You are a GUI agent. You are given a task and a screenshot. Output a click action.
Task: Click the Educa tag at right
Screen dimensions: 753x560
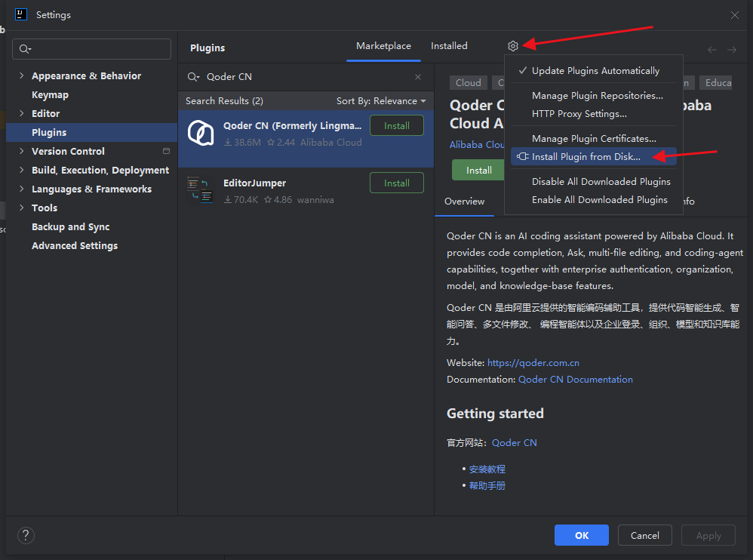716,82
